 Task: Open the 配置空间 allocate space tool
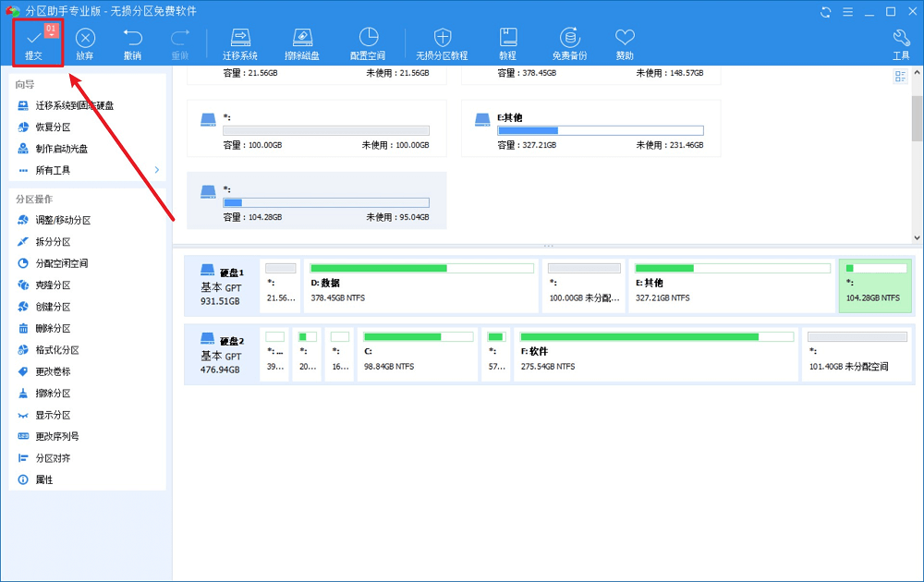click(368, 42)
